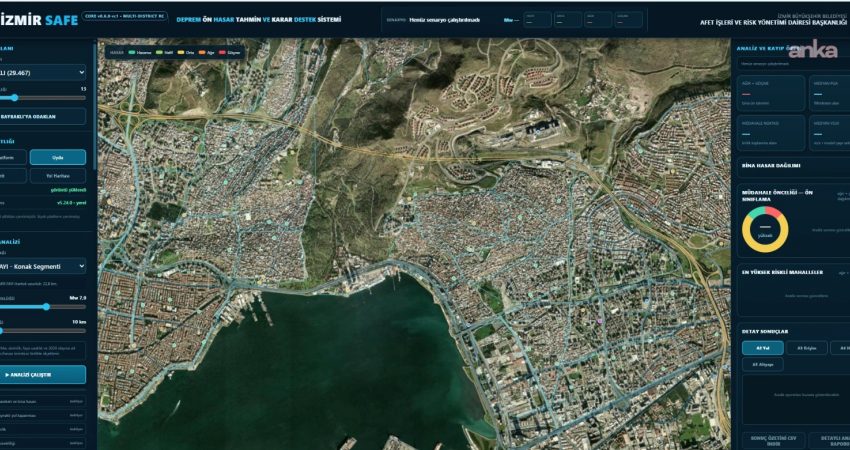
Task: Select the first active tab under DETAY SONUÇLAR
Action: point(763,348)
